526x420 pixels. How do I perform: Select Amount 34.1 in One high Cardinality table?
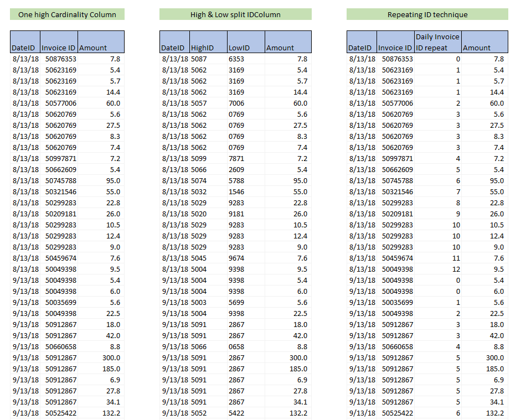pos(101,402)
